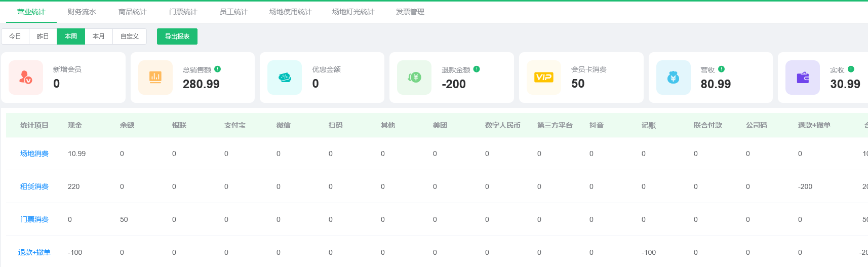Open the 自定义 custom date range

(130, 36)
